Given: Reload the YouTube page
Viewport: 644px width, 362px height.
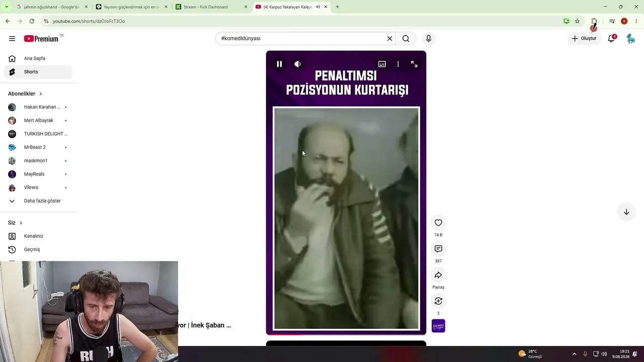Looking at the screenshot, I should (32, 21).
